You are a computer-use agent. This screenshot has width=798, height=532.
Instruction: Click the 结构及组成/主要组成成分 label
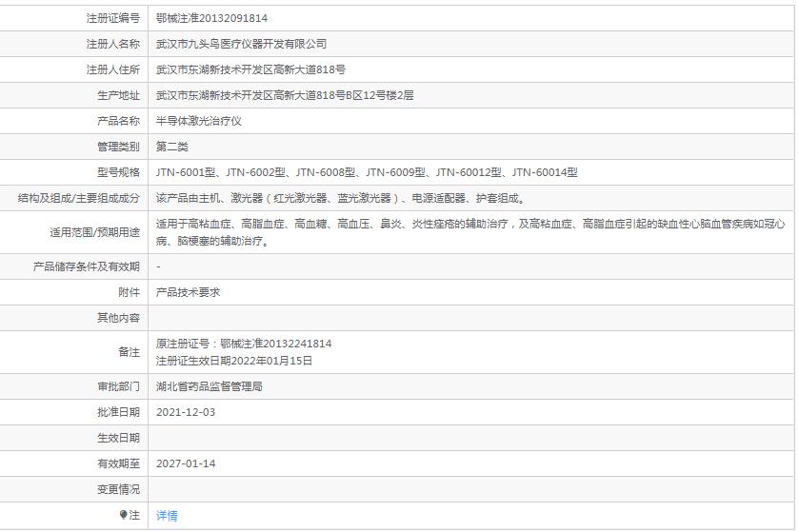79,198
